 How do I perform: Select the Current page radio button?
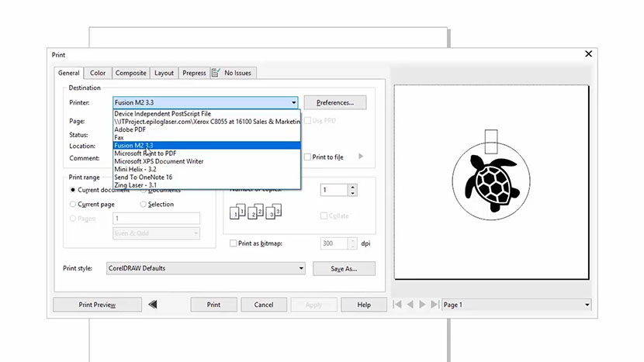pyautogui.click(x=74, y=205)
